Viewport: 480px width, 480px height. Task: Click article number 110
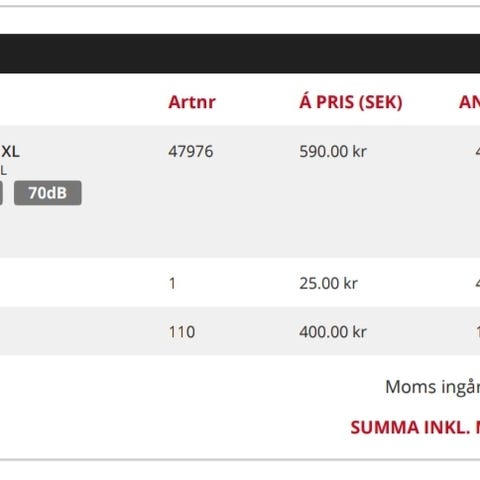(x=182, y=332)
